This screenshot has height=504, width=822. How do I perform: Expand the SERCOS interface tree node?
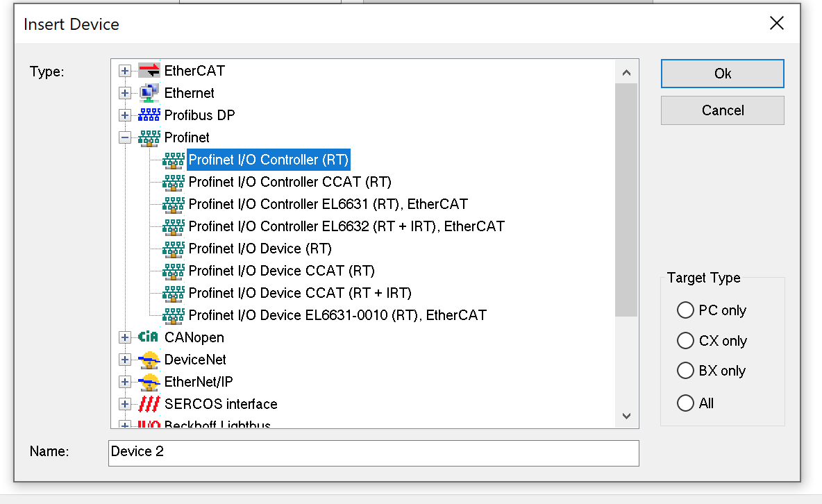[124, 404]
